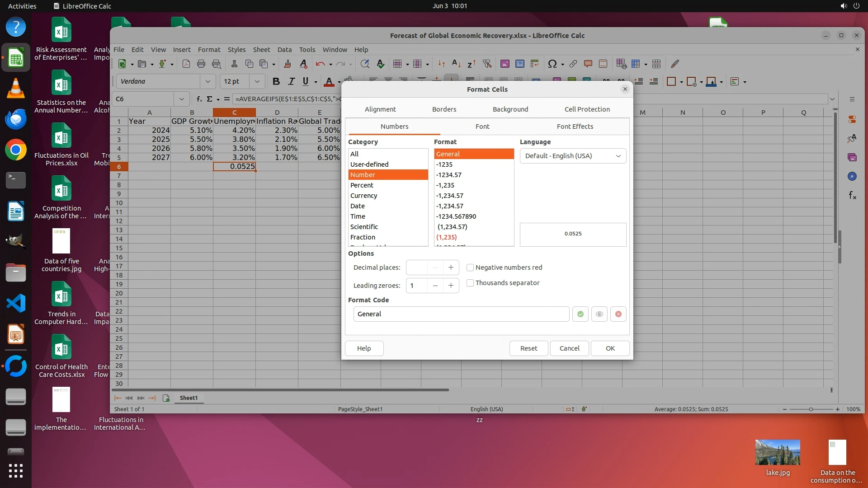
Task: Click the Clone Formatting paintbrush icon
Action: tap(287, 64)
